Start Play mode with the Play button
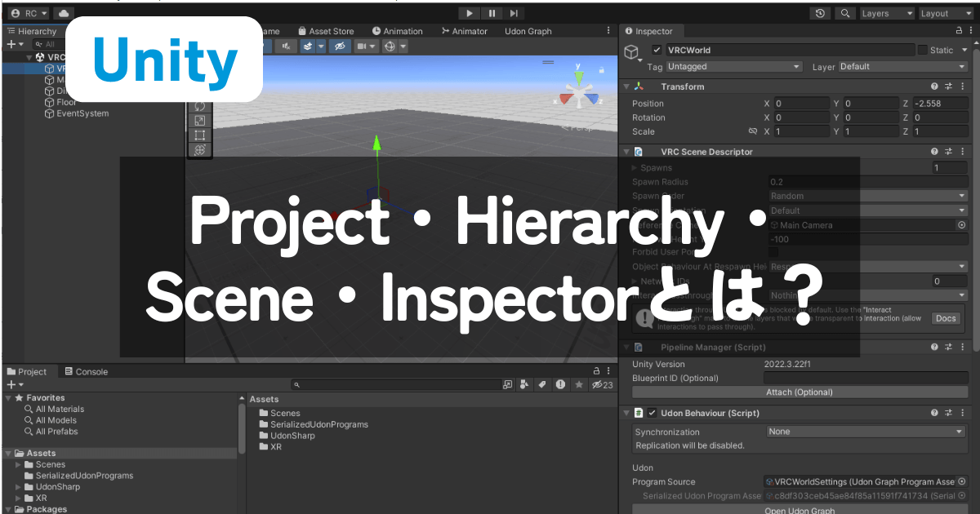This screenshot has height=514, width=980. [469, 13]
